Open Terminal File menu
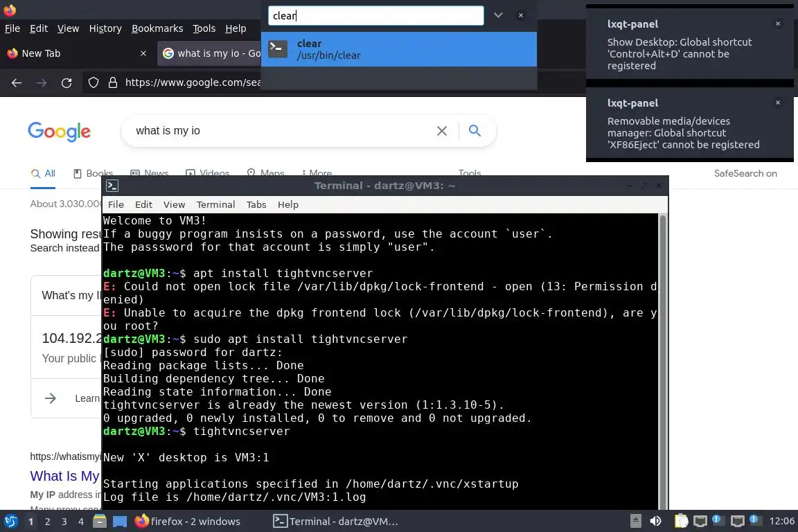The image size is (798, 532). pos(116,204)
